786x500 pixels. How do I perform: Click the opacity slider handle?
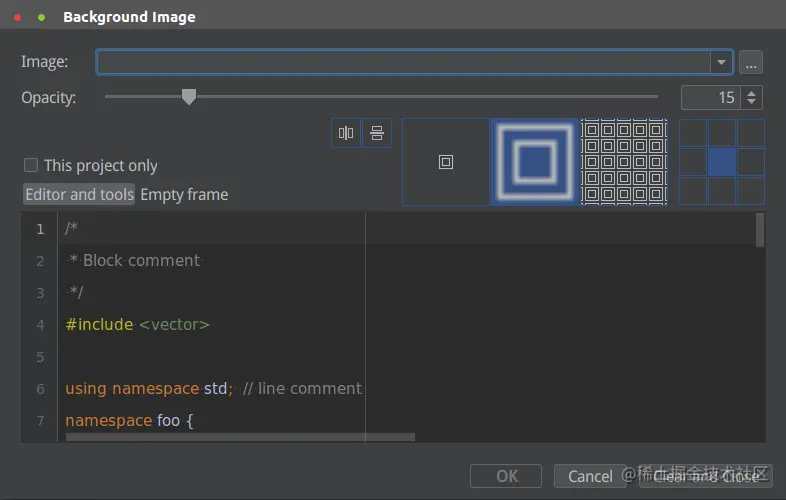(189, 97)
